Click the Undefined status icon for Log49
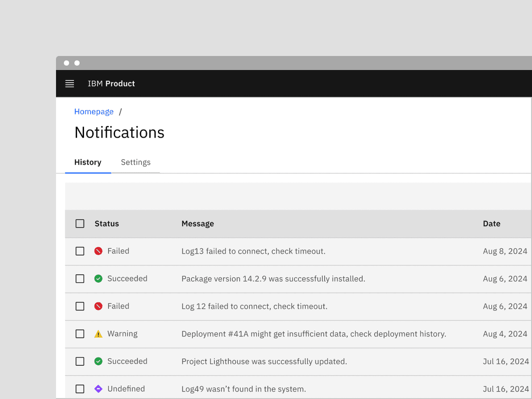 coord(98,389)
